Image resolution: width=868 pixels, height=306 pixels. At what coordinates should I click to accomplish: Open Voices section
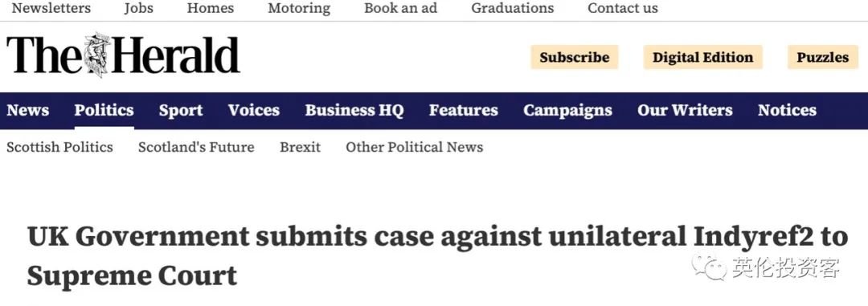coord(253,110)
